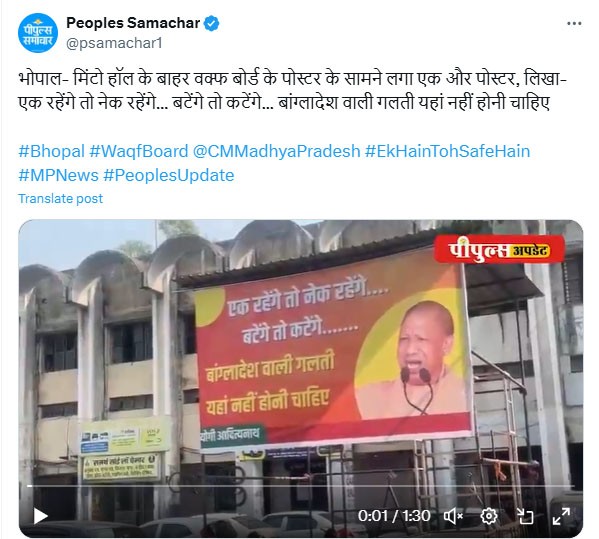Seek along the video progress bar
599x539 pixels.
click(301, 486)
